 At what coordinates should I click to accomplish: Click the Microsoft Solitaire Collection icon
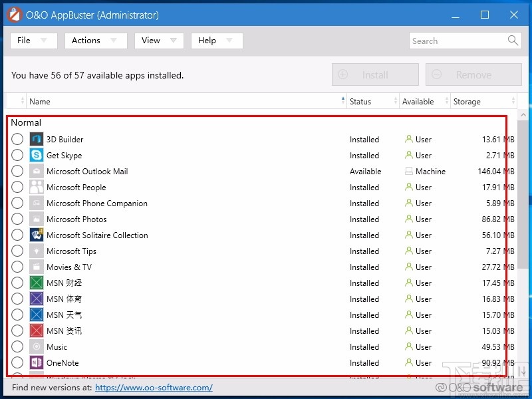(x=36, y=235)
